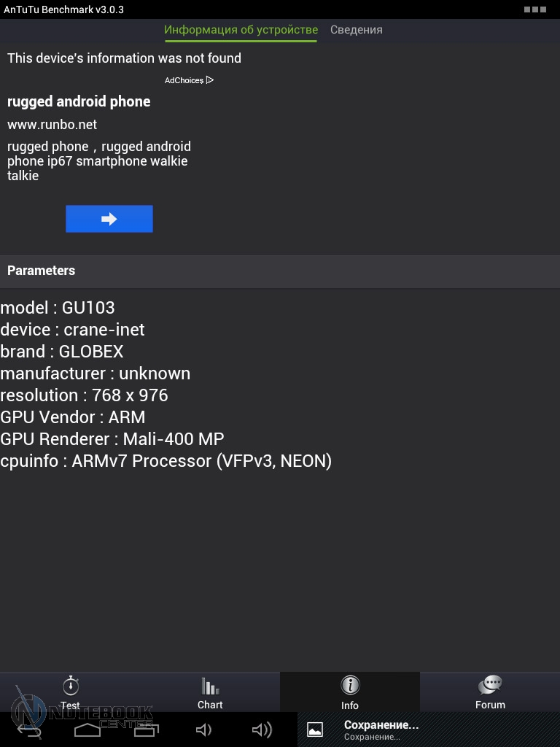Screen dimensions: 560x747
Task: Select the Информация об устройстве tab
Action: [241, 30]
